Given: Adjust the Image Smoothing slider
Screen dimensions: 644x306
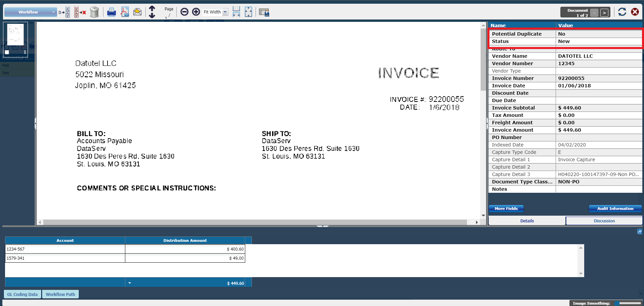Looking at the screenshot, I should pos(628,303).
